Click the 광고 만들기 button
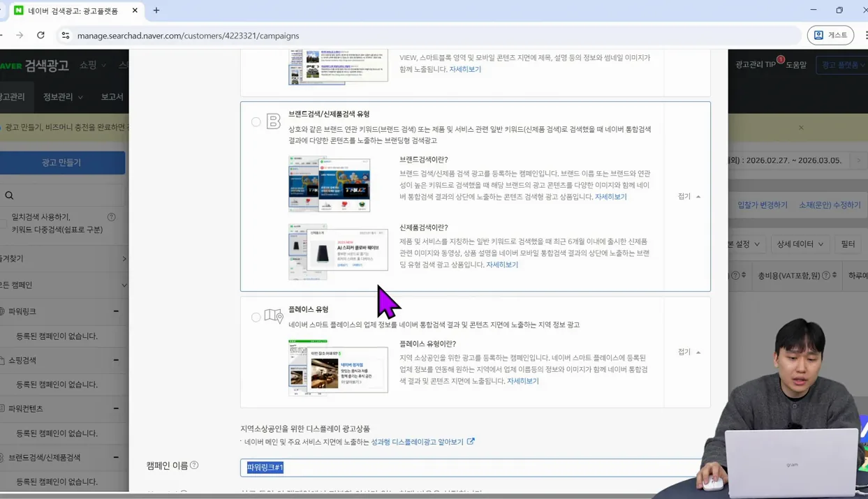868x499 pixels. point(61,163)
